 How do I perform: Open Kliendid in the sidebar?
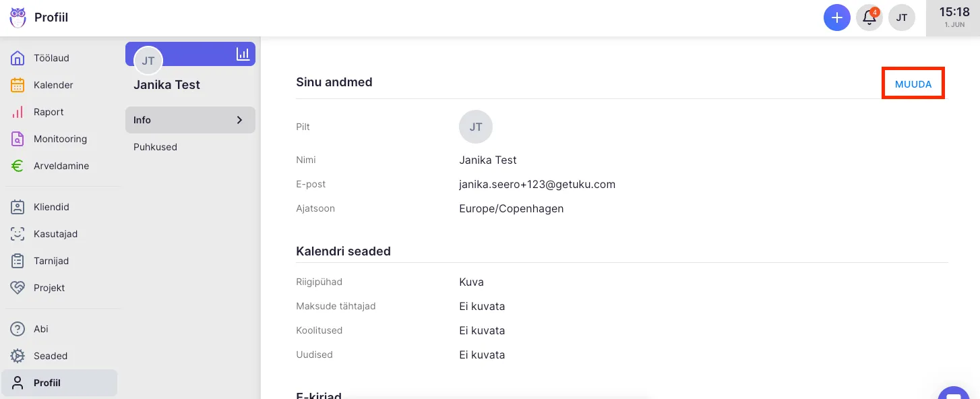click(x=51, y=207)
